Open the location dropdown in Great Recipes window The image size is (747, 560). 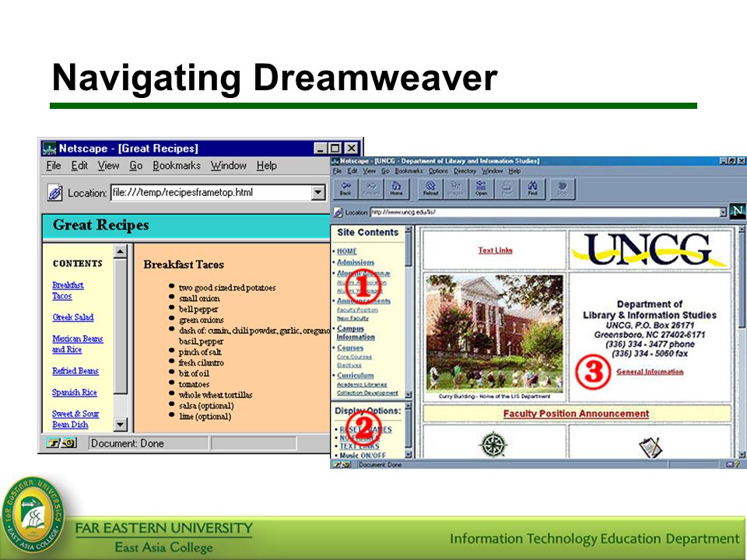click(318, 192)
